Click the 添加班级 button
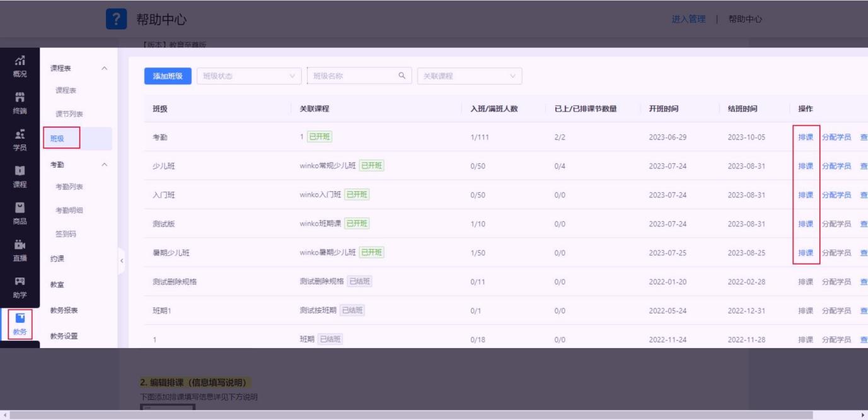Image resolution: width=868 pixels, height=420 pixels. click(x=168, y=76)
